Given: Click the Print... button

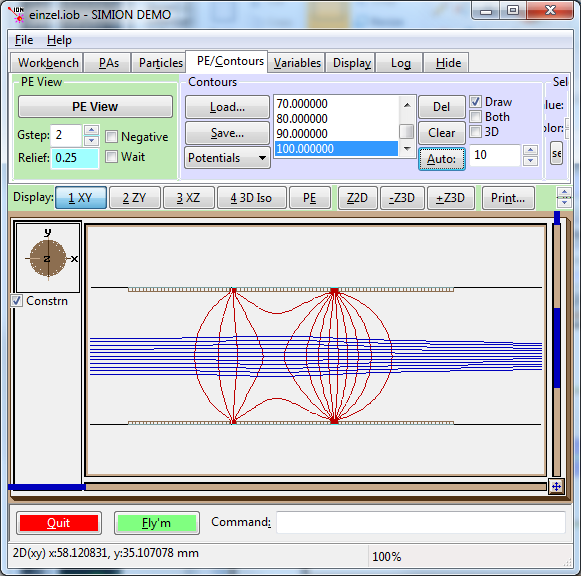Looking at the screenshot, I should coord(508,198).
